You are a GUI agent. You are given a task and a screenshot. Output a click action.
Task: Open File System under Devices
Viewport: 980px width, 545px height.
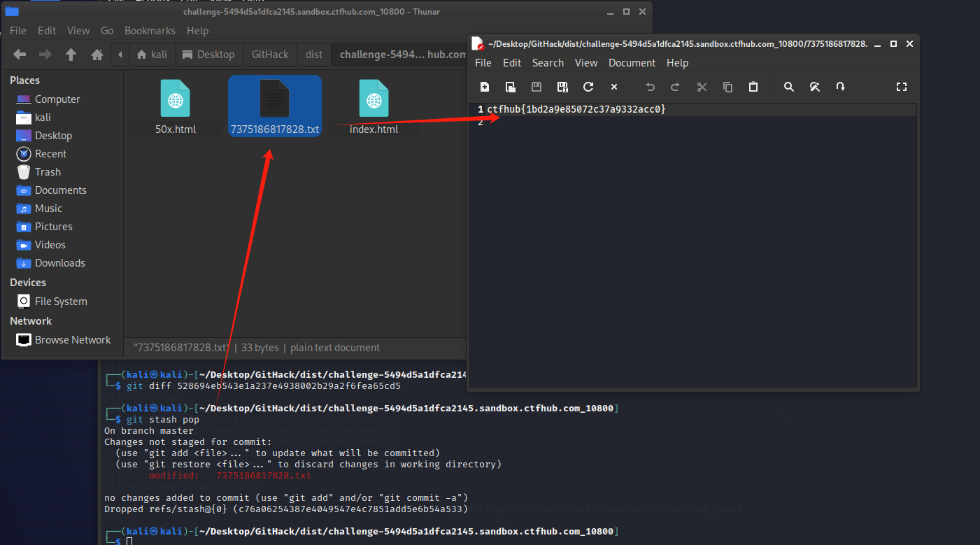62,302
